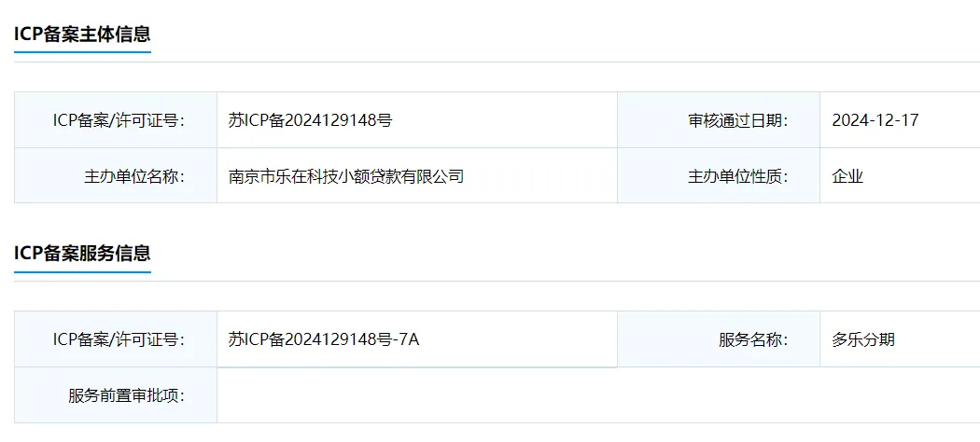Click the 审核通过日期 label cell

[738, 120]
